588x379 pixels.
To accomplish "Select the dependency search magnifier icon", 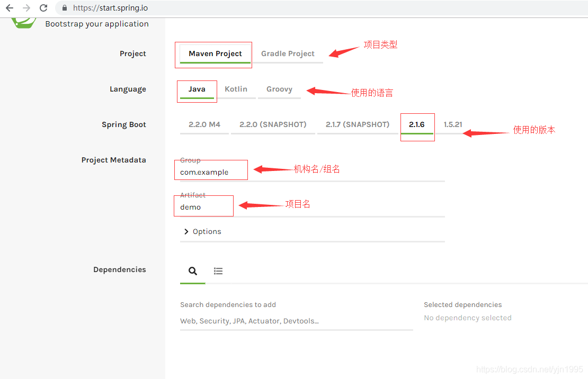I will pyautogui.click(x=193, y=271).
